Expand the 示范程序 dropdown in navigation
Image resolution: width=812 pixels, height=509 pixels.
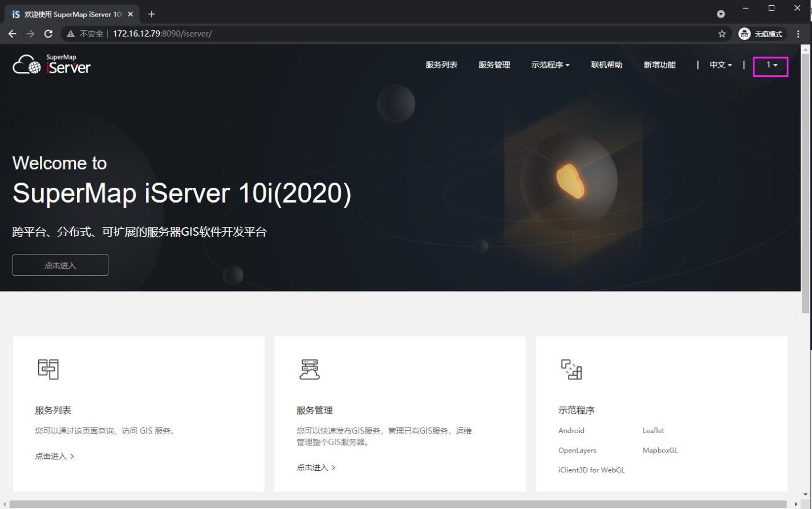click(550, 64)
